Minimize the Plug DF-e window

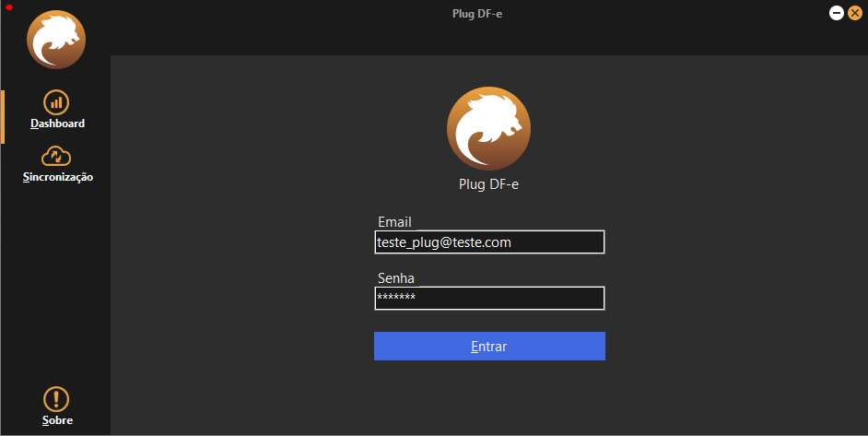click(x=837, y=13)
